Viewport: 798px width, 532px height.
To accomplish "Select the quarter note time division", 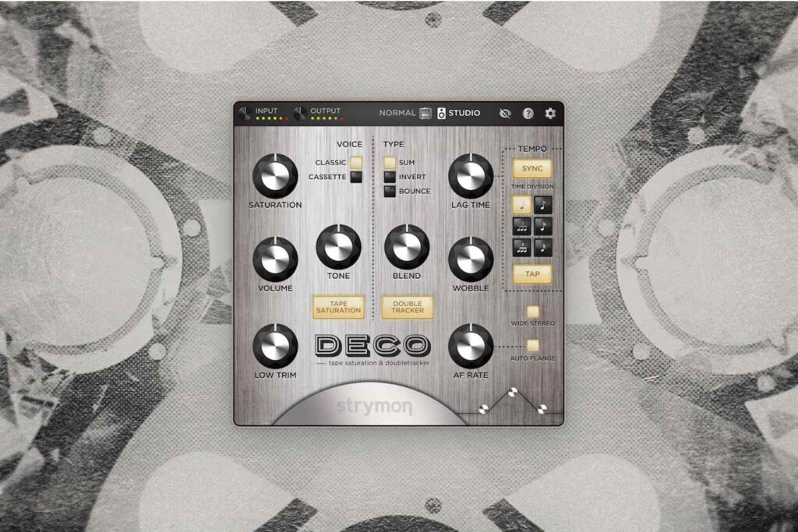I will pos(521,205).
